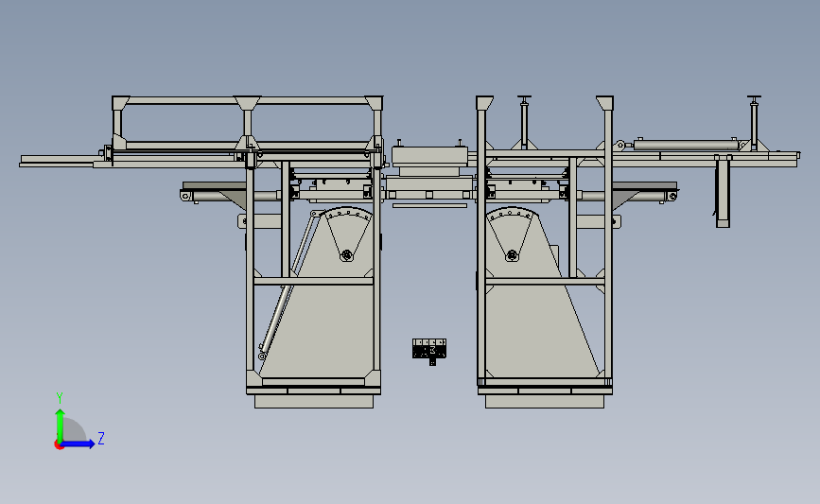Click the red origin dot of the triad
The width and height of the screenshot is (820, 504).
pos(59,445)
